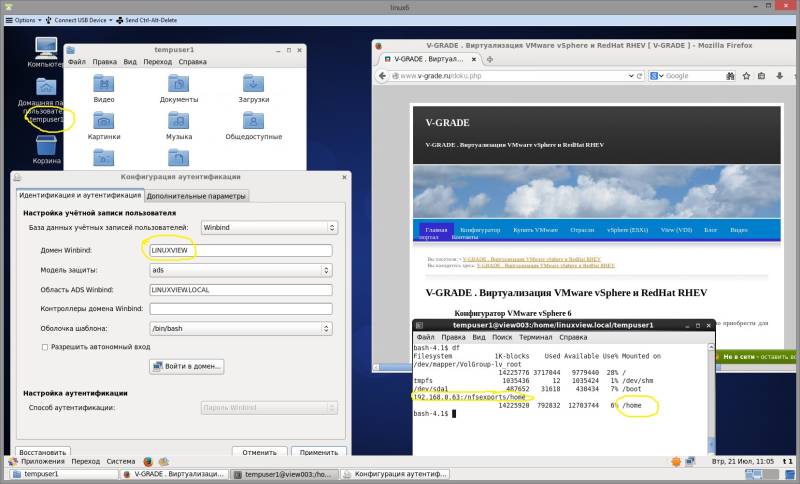The height and width of the screenshot is (484, 800).
Task: Open Firefox downloads arrow icon
Action: point(780,75)
